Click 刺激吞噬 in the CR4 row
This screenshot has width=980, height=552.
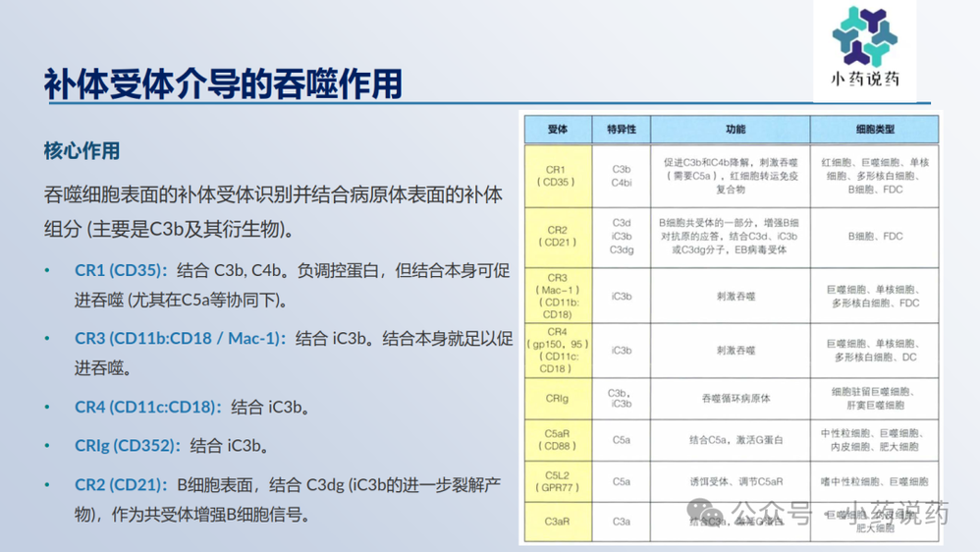735,350
